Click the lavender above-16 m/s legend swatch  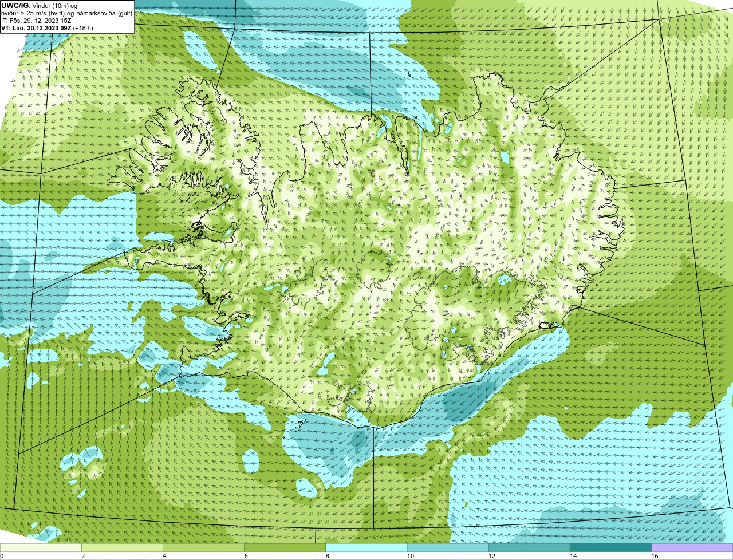pyautogui.click(x=692, y=548)
